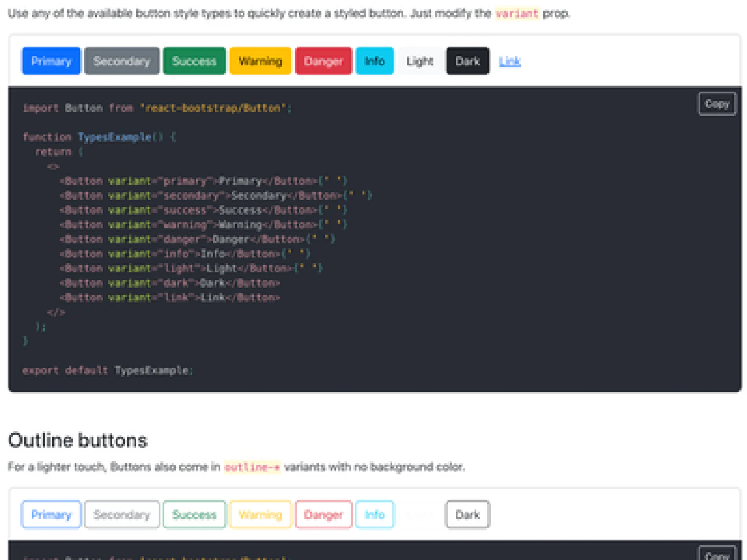The image size is (747, 560).
Task: Click the 'outline-*' inline code word
Action: pos(253,467)
